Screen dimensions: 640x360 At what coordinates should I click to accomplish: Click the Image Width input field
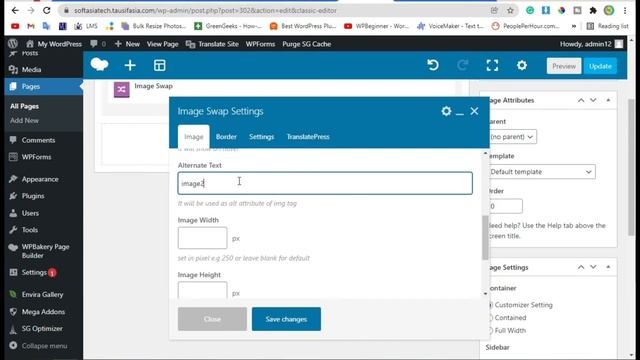pyautogui.click(x=202, y=238)
